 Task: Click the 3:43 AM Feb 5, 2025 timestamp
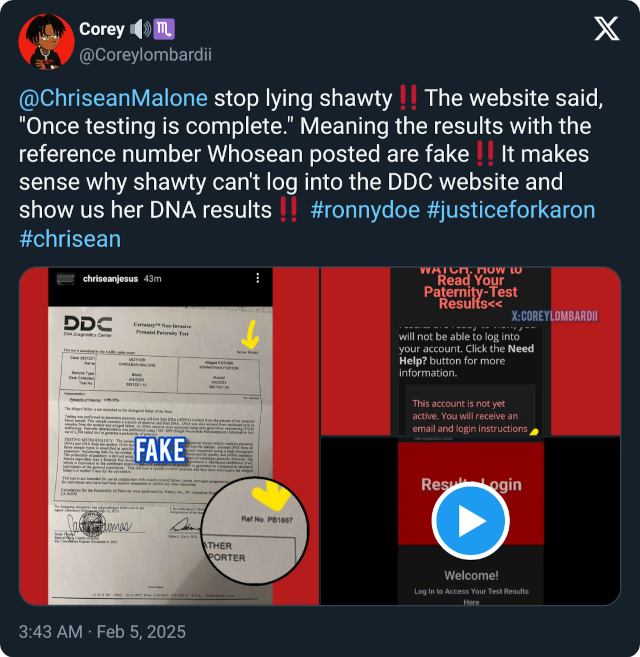click(102, 631)
